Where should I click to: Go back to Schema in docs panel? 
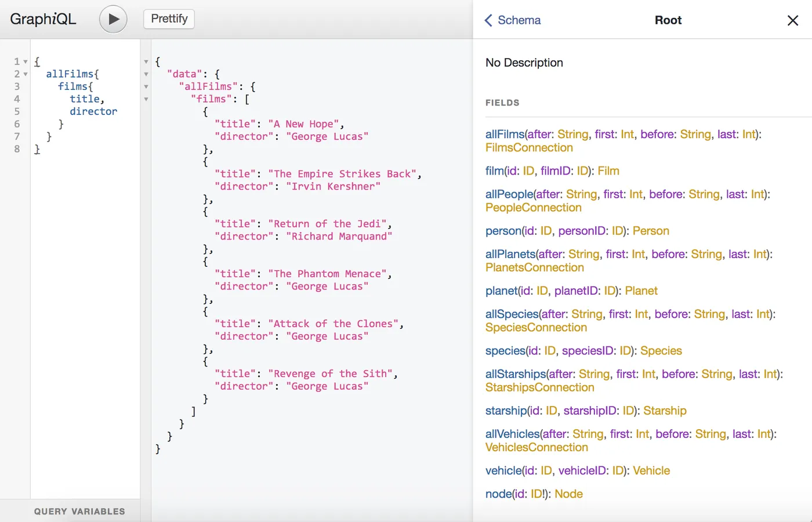point(513,20)
